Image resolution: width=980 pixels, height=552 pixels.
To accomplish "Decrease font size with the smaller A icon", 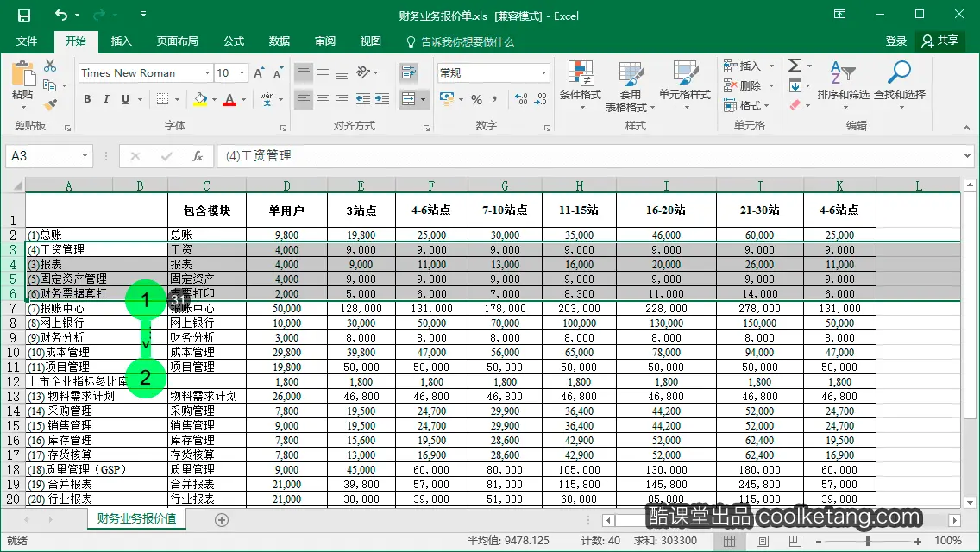I will tap(278, 73).
